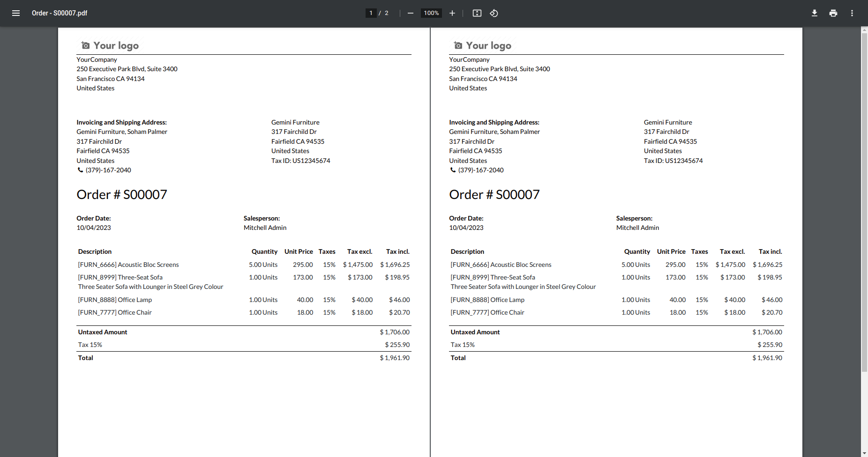868x457 pixels.
Task: Click the scrollbar down arrow
Action: 865,453
